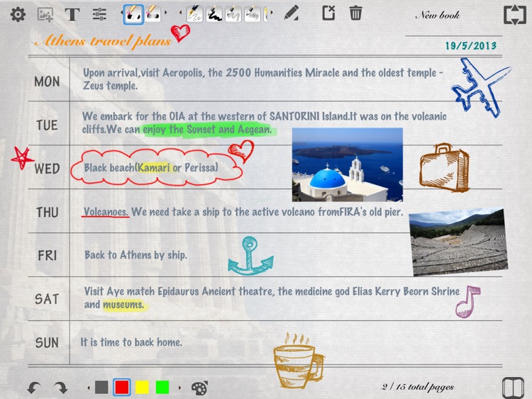This screenshot has width=532, height=399.
Task: Select the Santorini blue dome photo
Action: (x=348, y=164)
